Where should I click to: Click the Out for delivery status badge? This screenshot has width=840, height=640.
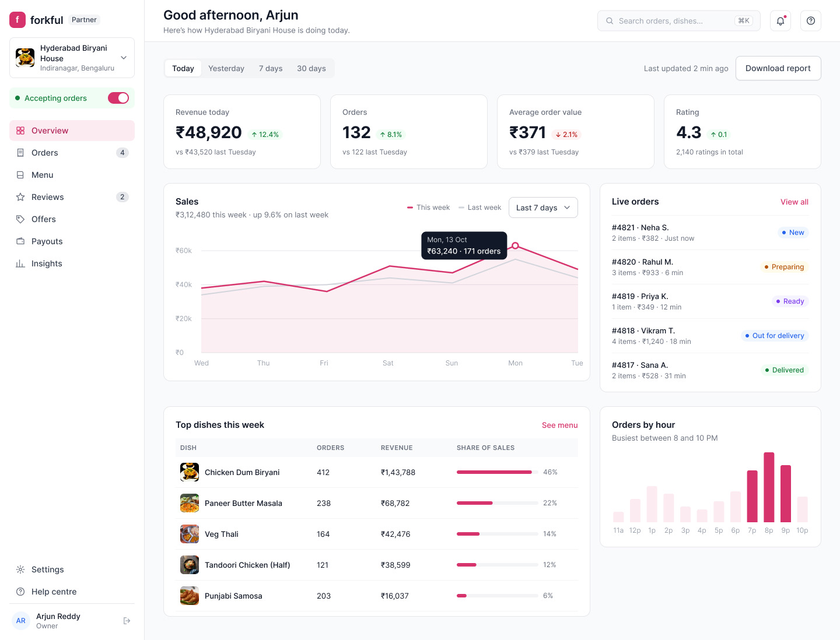775,336
